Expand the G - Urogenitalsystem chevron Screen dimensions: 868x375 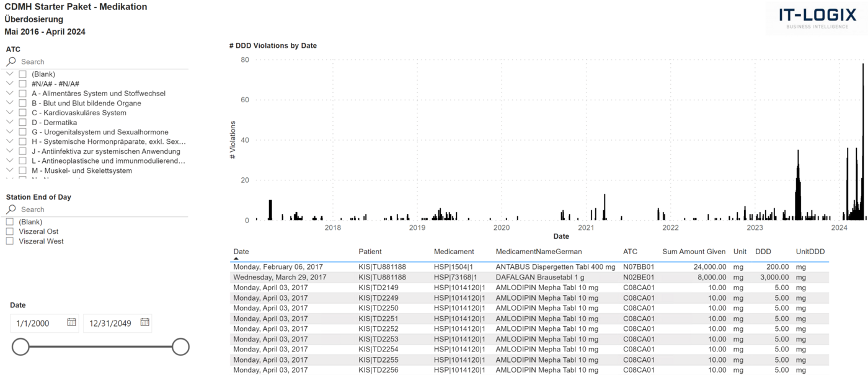(x=10, y=132)
